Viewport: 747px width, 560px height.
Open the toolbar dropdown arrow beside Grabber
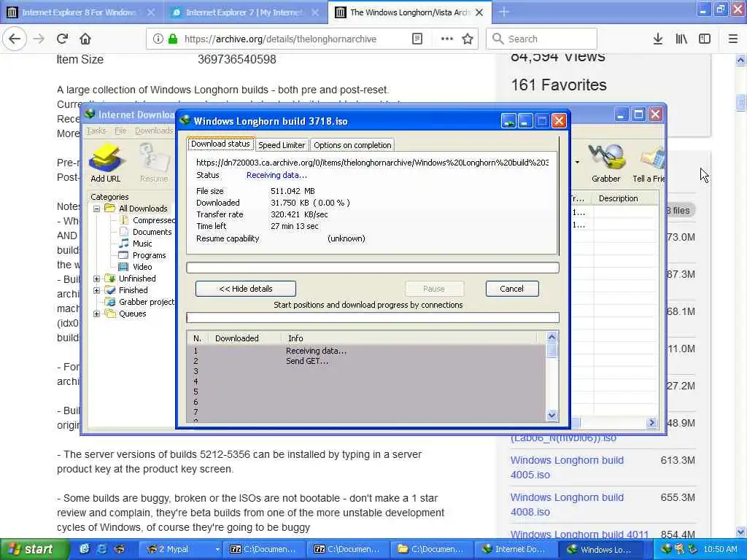578,163
